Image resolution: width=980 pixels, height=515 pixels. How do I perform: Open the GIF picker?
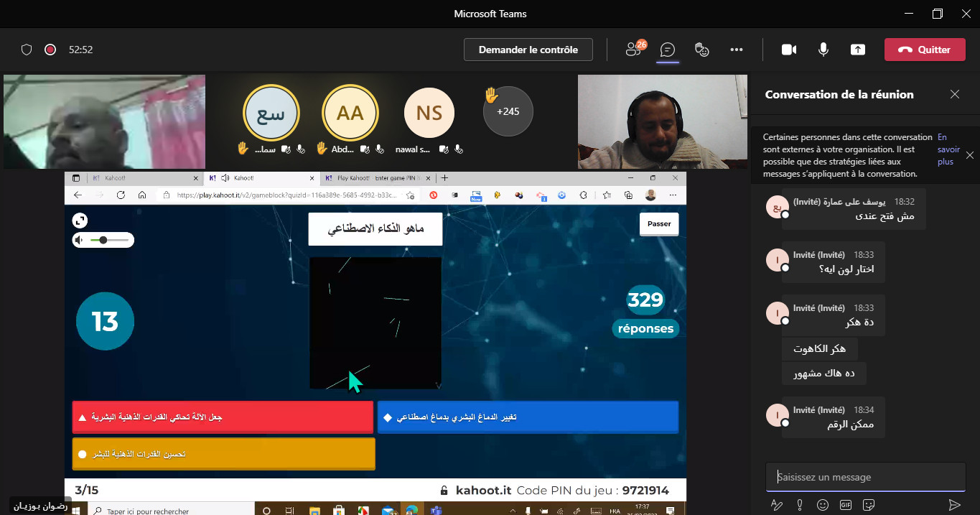pyautogui.click(x=846, y=504)
